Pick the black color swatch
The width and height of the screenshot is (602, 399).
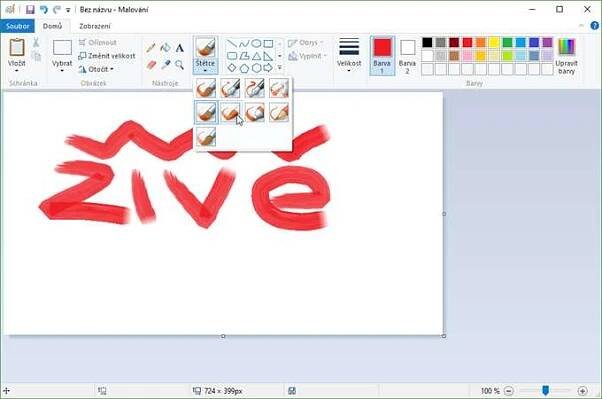pos(427,42)
